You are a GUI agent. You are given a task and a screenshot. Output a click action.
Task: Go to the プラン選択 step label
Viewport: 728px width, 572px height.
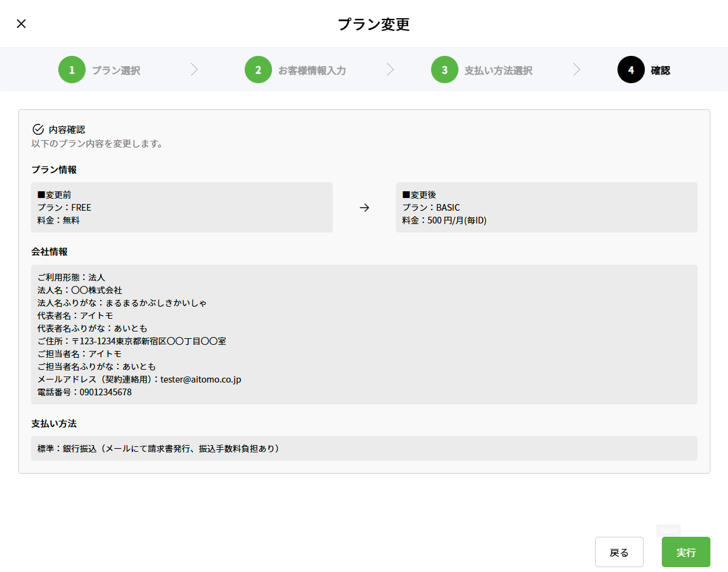point(116,70)
